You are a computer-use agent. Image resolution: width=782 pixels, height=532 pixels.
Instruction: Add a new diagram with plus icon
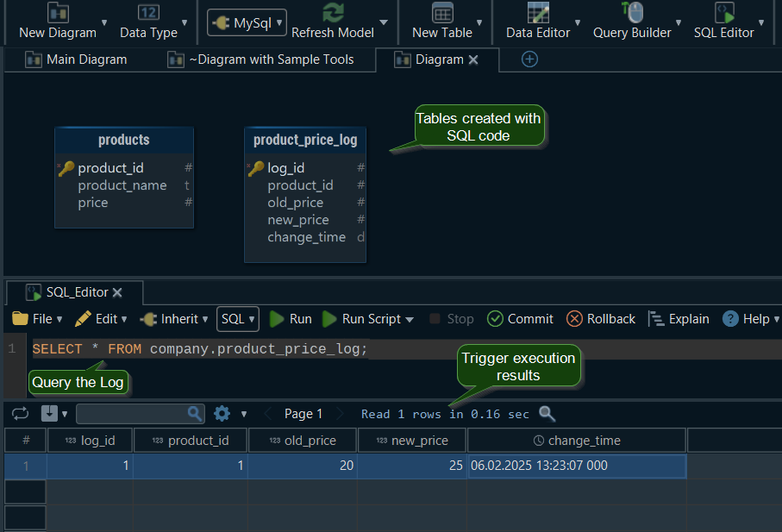click(x=529, y=59)
